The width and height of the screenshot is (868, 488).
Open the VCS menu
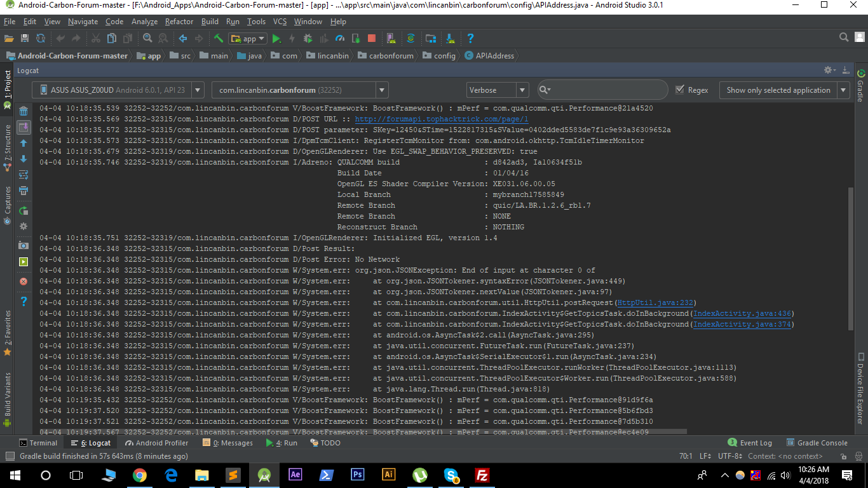(280, 22)
